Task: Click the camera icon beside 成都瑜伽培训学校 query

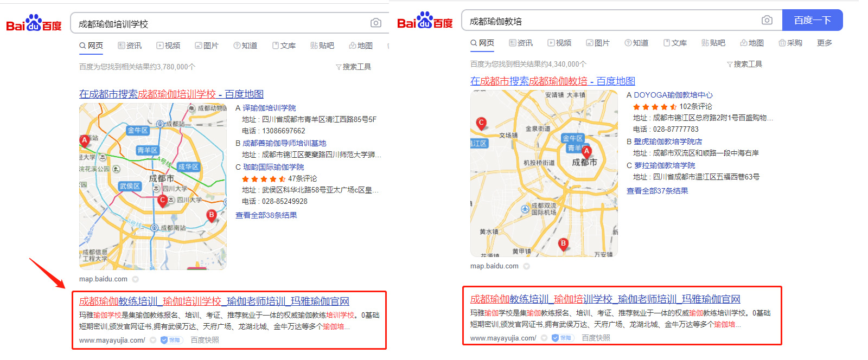Action: [x=375, y=23]
